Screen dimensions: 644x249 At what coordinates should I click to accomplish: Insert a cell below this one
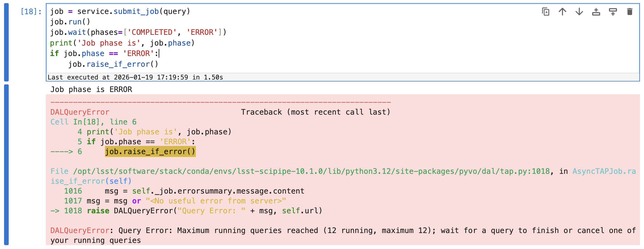point(613,12)
